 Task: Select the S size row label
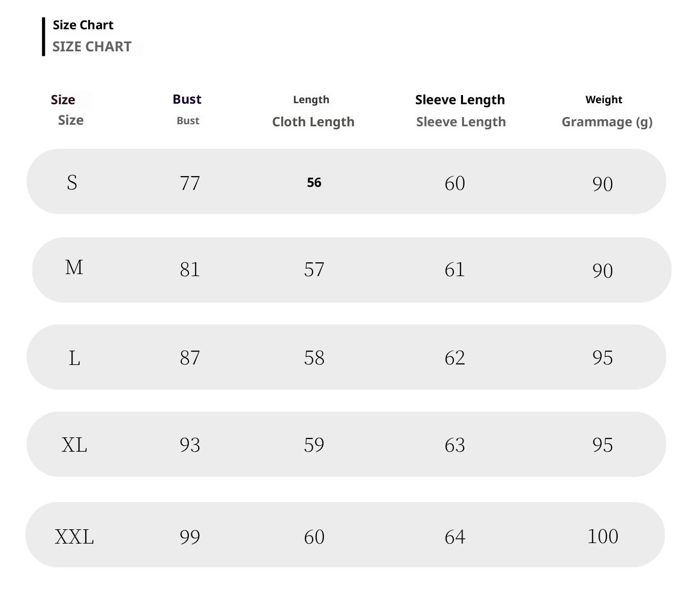click(72, 183)
